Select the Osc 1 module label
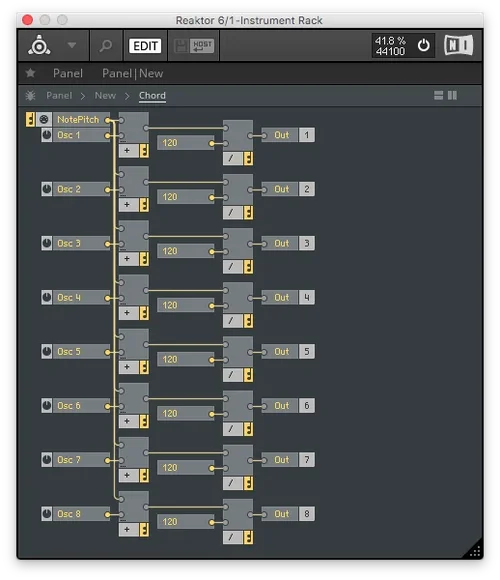Viewport: 500px width, 580px height. (x=81, y=135)
